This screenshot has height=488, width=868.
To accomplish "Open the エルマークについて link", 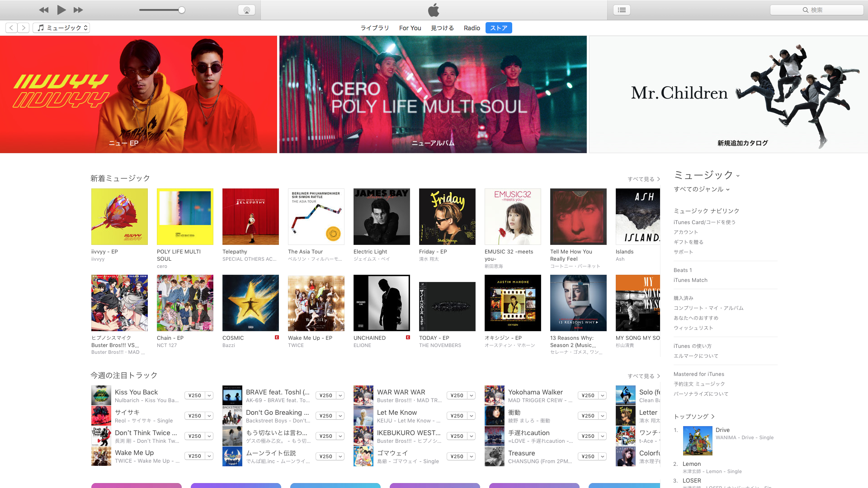I will [696, 356].
